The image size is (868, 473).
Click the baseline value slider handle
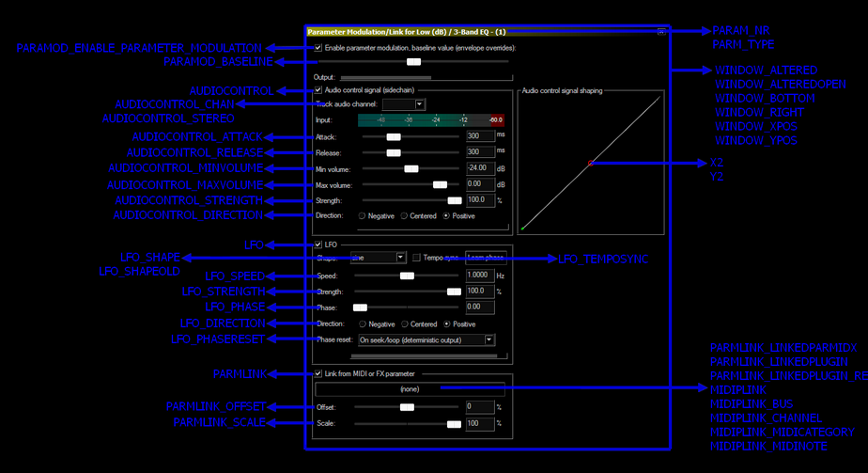pos(413,62)
